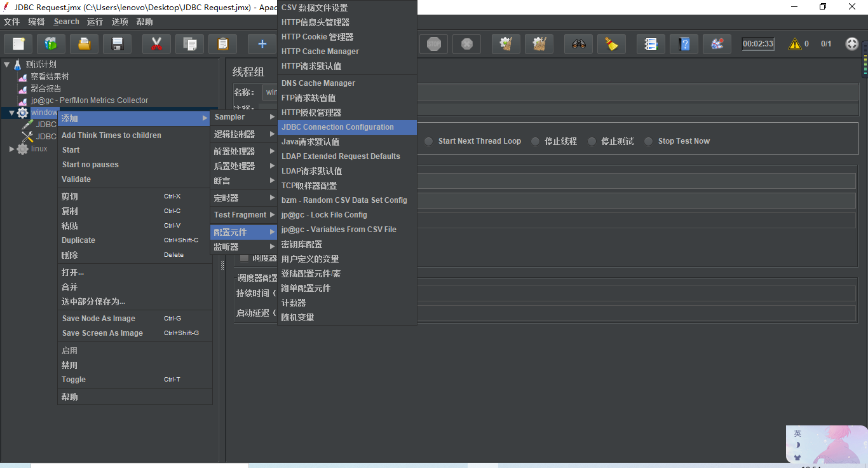Select 聚合报告 in the tree

(46, 88)
